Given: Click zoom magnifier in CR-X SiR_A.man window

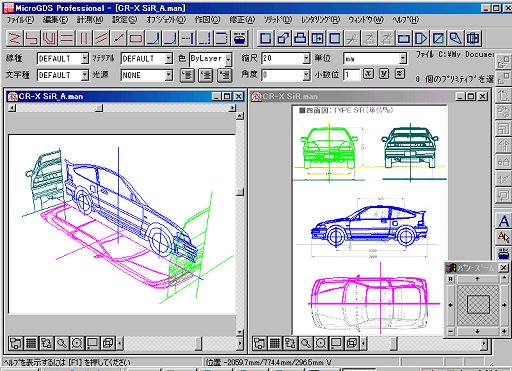Looking at the screenshot, I should click(x=62, y=343).
